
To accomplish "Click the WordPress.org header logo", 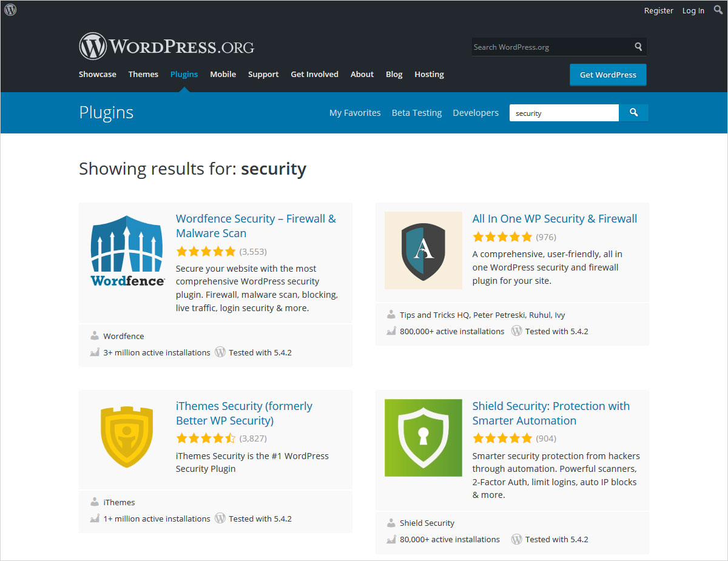I will pyautogui.click(x=166, y=47).
